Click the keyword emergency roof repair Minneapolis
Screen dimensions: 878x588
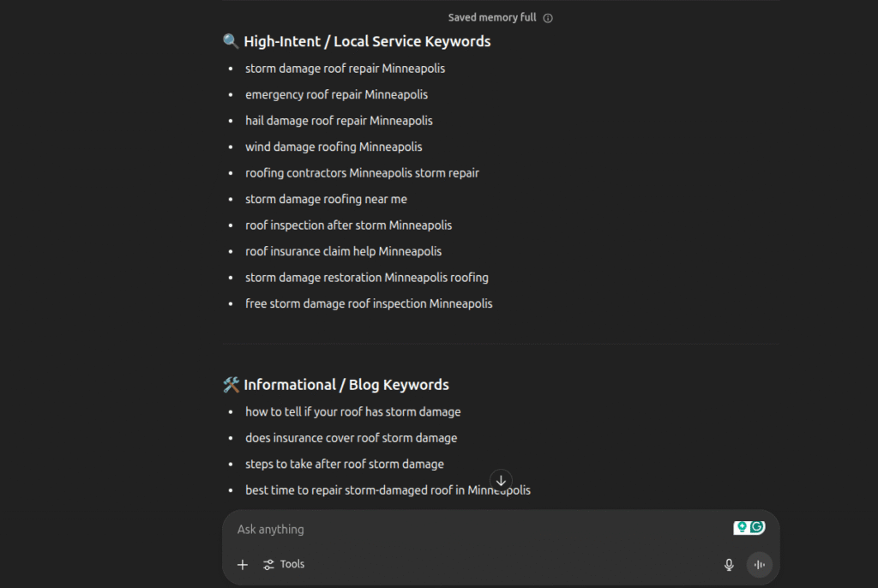click(x=336, y=94)
